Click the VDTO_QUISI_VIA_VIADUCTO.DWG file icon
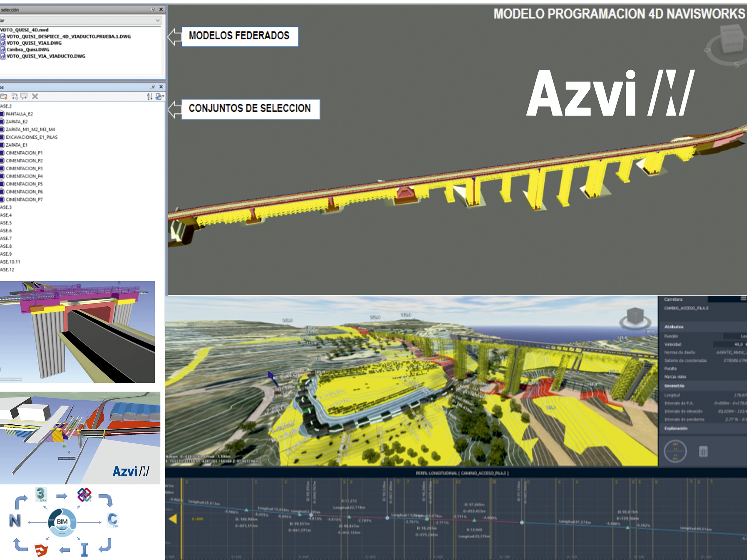 pyautogui.click(x=3, y=56)
